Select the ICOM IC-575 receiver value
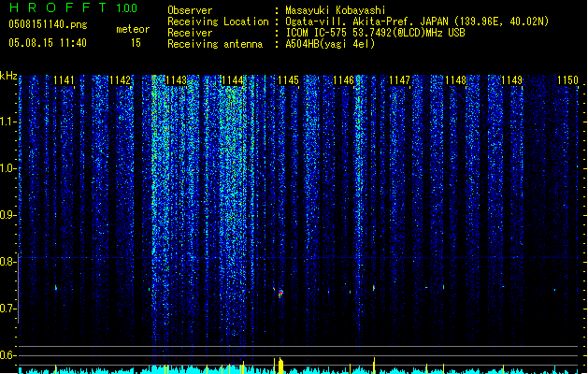The width and height of the screenshot is (588, 374). pos(376,33)
